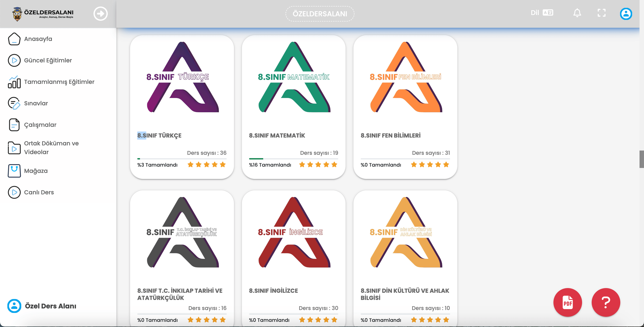This screenshot has height=327, width=644.
Task: Click the Tamamlanmış Eğitimler chart icon
Action: point(14,82)
